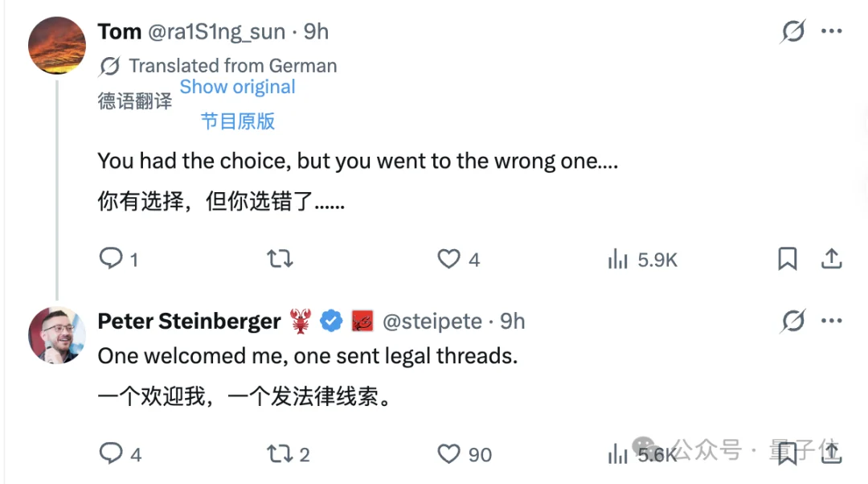Click the Grok icon on Tom's tweet
This screenshot has height=484, width=868.
pyautogui.click(x=792, y=29)
